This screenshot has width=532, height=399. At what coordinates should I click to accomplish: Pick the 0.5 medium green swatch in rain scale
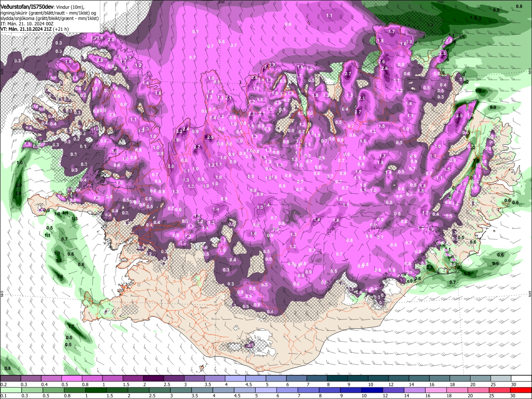(53, 390)
